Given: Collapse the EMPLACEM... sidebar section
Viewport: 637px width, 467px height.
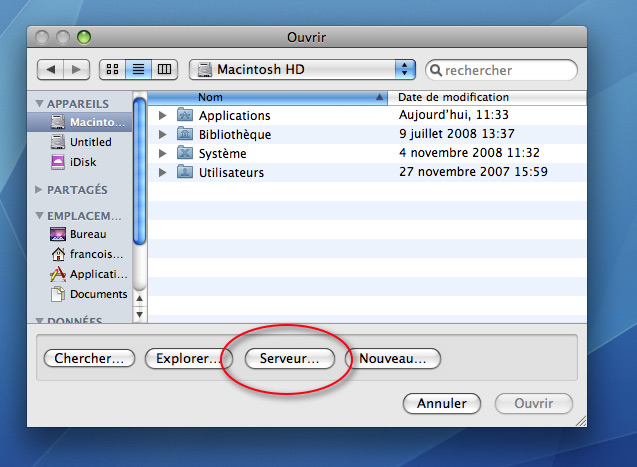Looking at the screenshot, I should coord(39,216).
